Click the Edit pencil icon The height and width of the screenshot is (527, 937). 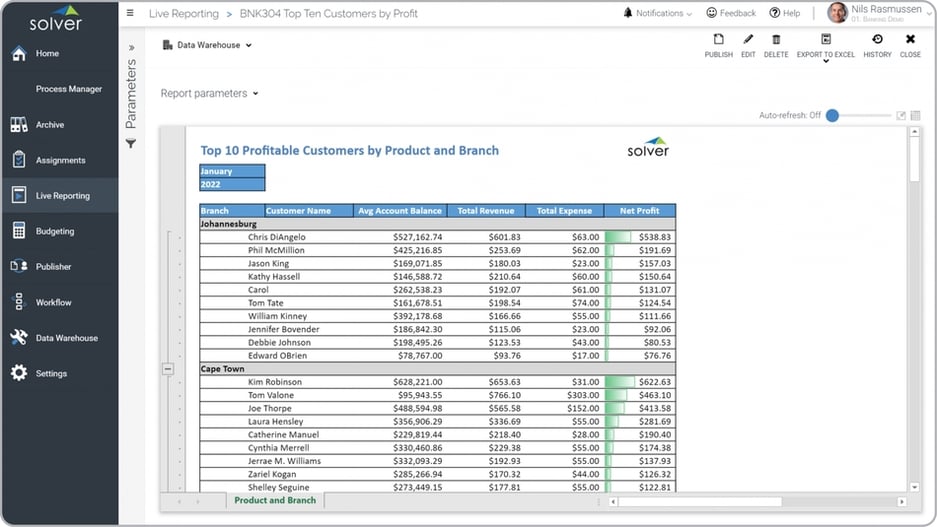pyautogui.click(x=748, y=40)
